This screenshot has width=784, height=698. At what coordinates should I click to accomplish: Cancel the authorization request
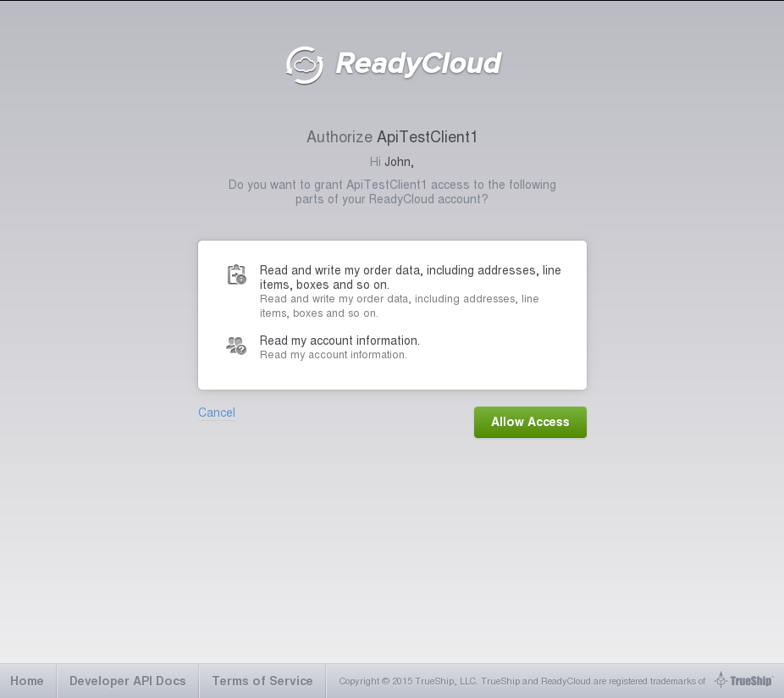click(217, 413)
